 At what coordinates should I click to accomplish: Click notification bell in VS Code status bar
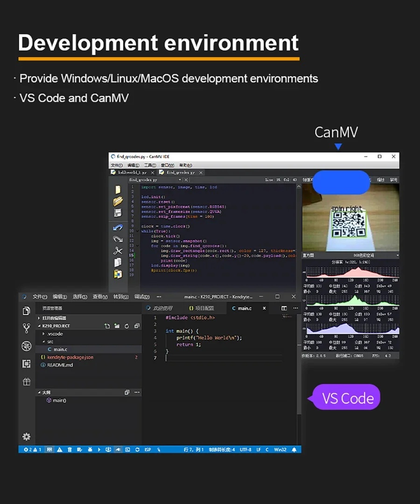pyautogui.click(x=294, y=449)
